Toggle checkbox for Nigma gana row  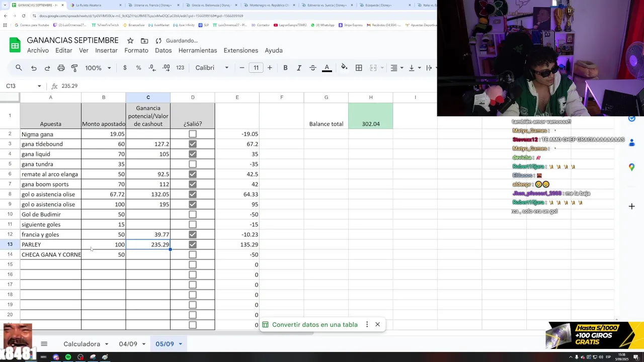(193, 134)
